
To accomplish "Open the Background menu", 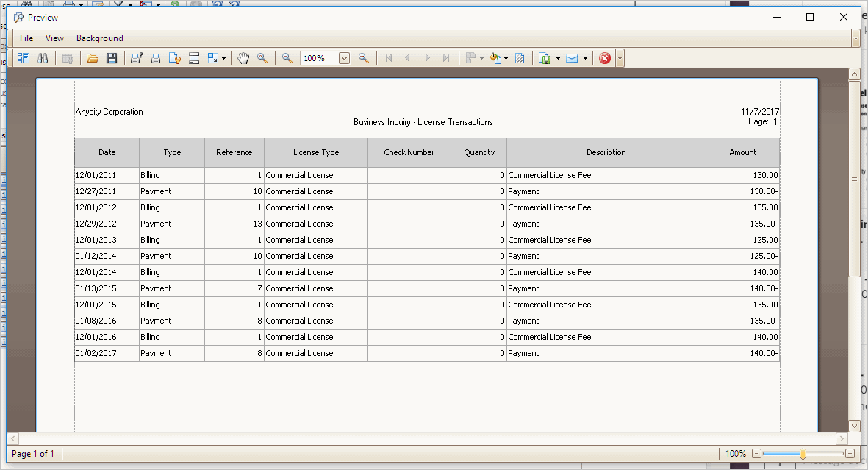I will (100, 38).
